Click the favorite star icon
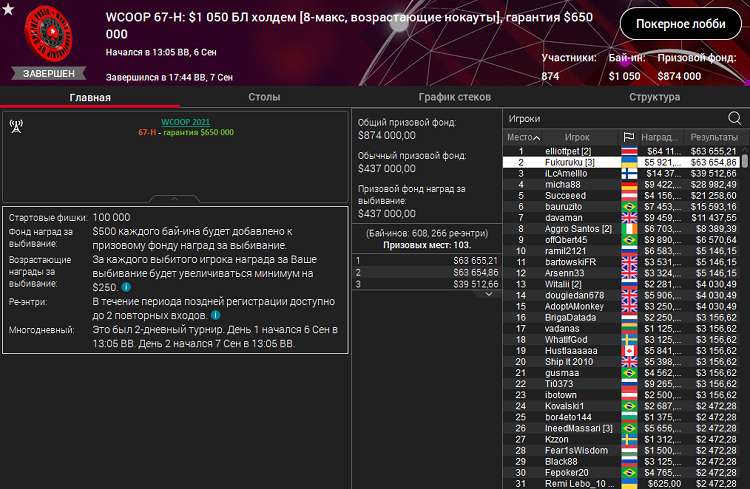Screen dimensions: 750x489 pyautogui.click(x=9, y=10)
